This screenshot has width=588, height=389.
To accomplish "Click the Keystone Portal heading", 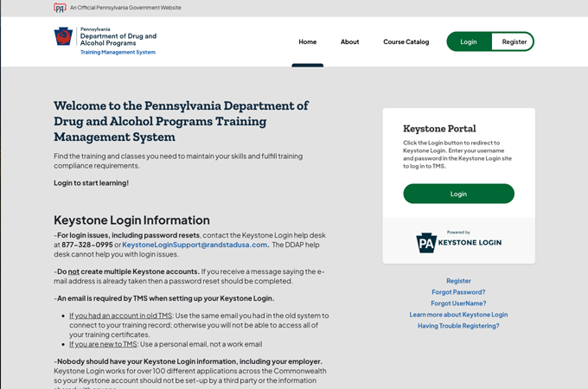I will pyautogui.click(x=439, y=129).
